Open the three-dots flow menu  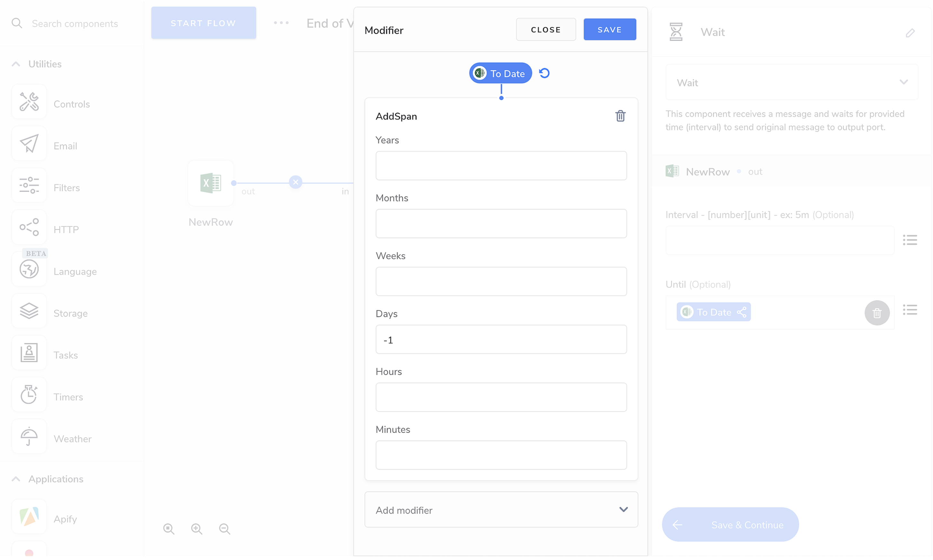[x=281, y=23]
